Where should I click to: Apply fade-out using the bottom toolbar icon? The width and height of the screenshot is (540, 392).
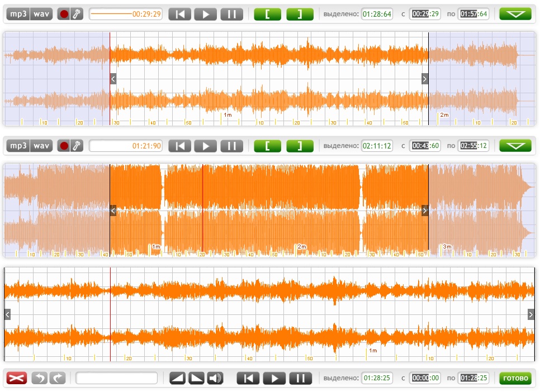pos(196,379)
